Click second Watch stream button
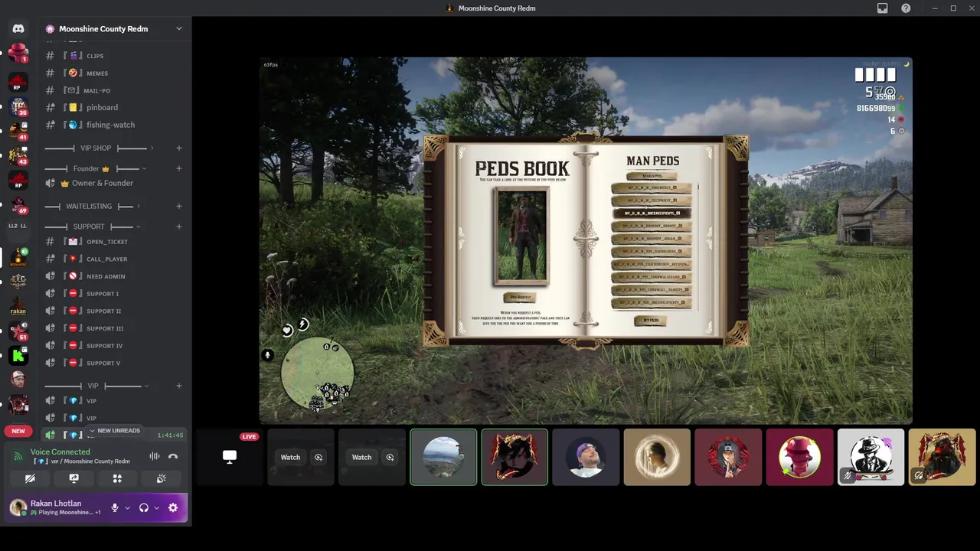 [361, 458]
